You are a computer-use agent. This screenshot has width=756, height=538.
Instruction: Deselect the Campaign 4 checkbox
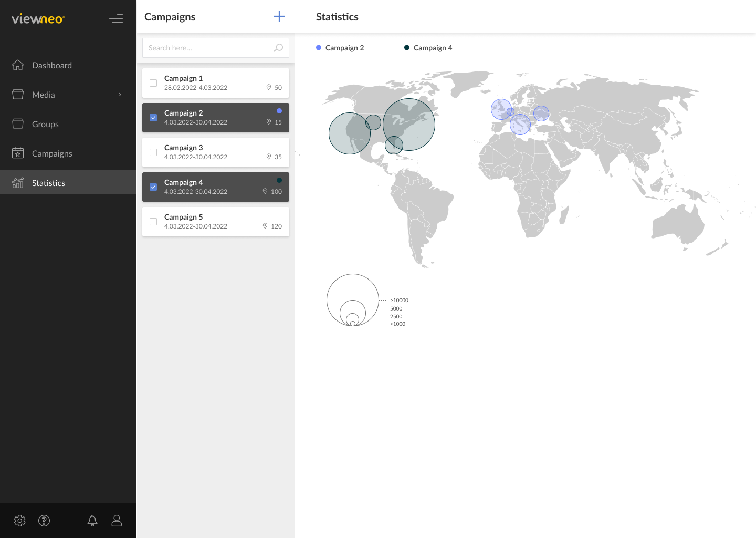(x=153, y=187)
